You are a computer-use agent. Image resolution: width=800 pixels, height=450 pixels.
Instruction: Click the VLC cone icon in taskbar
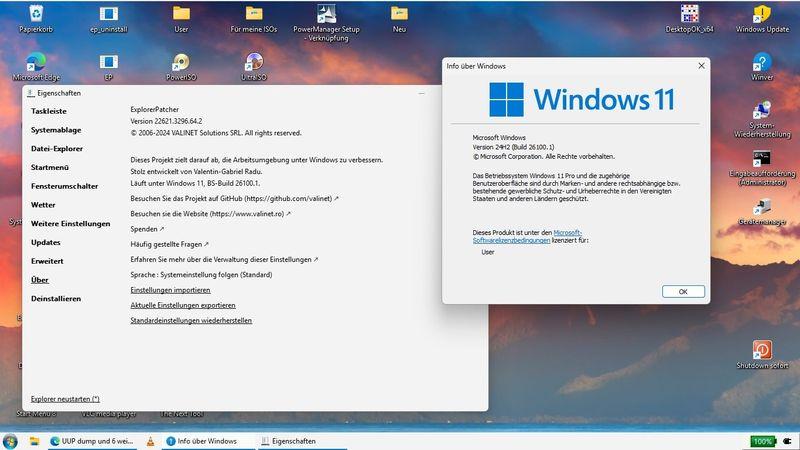pyautogui.click(x=150, y=441)
